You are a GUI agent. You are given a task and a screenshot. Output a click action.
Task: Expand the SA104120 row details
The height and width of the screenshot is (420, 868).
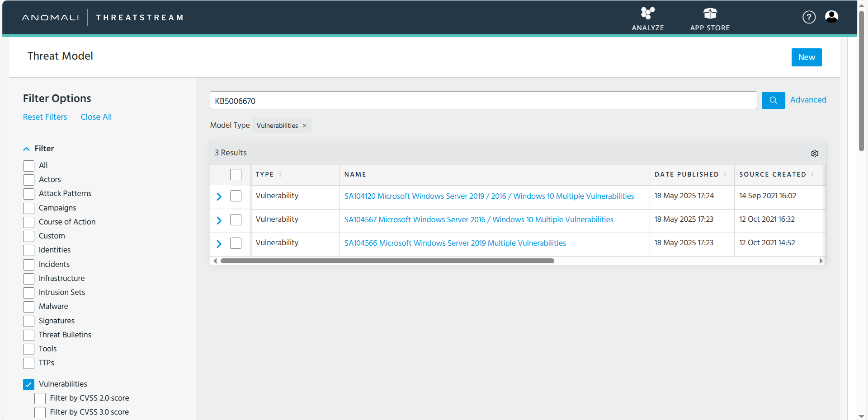pos(219,196)
